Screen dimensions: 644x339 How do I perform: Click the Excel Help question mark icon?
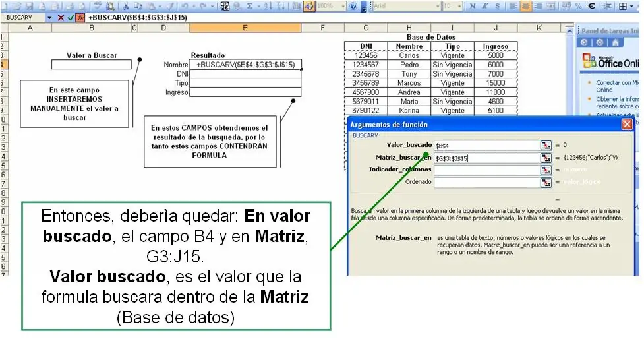point(353,6)
